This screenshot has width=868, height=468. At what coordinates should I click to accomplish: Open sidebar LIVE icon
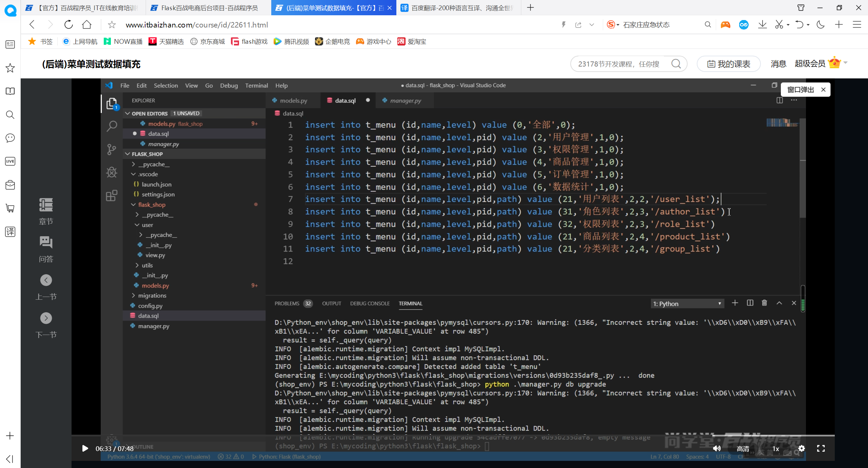coord(10,161)
